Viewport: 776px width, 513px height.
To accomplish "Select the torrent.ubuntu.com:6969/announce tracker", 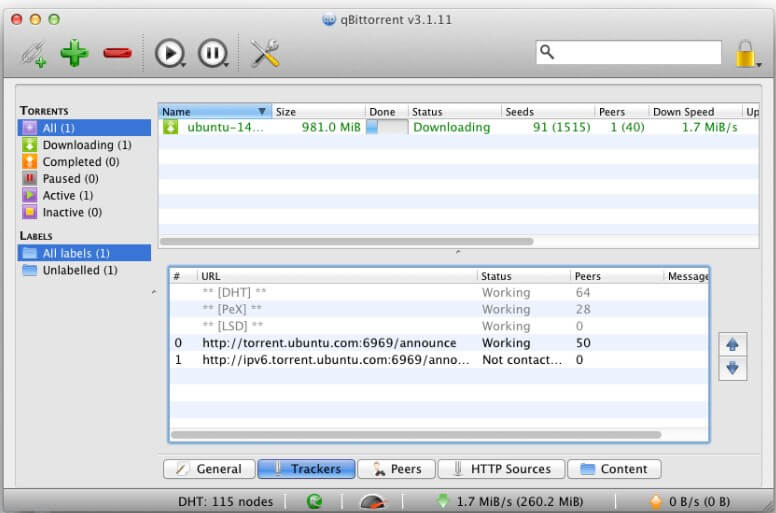I will (x=438, y=343).
